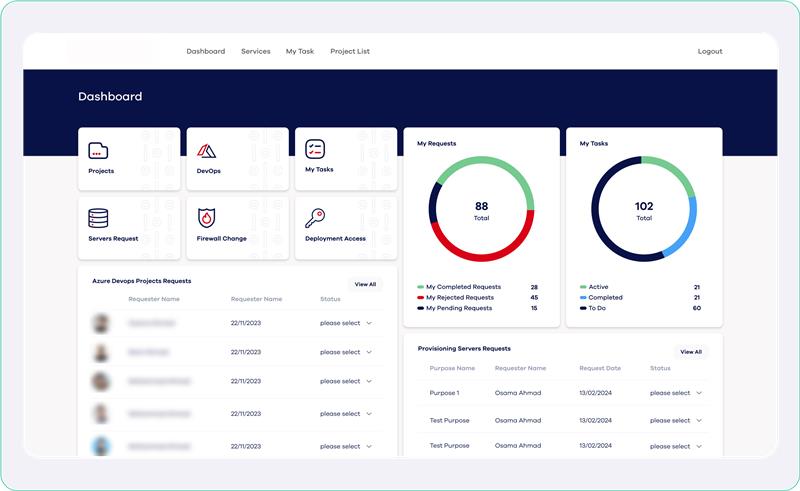The height and width of the screenshot is (491, 800).
Task: Click View All for Provisioning Servers Requests
Action: pos(691,352)
